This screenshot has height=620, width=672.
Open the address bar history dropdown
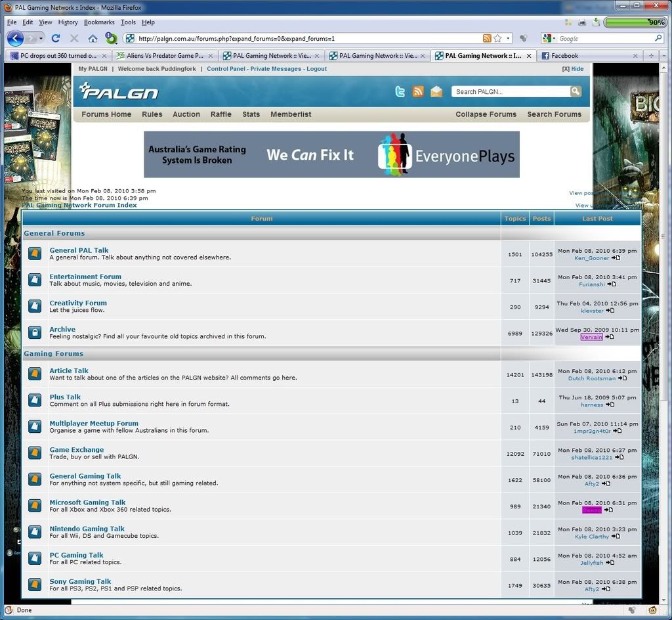click(x=508, y=39)
